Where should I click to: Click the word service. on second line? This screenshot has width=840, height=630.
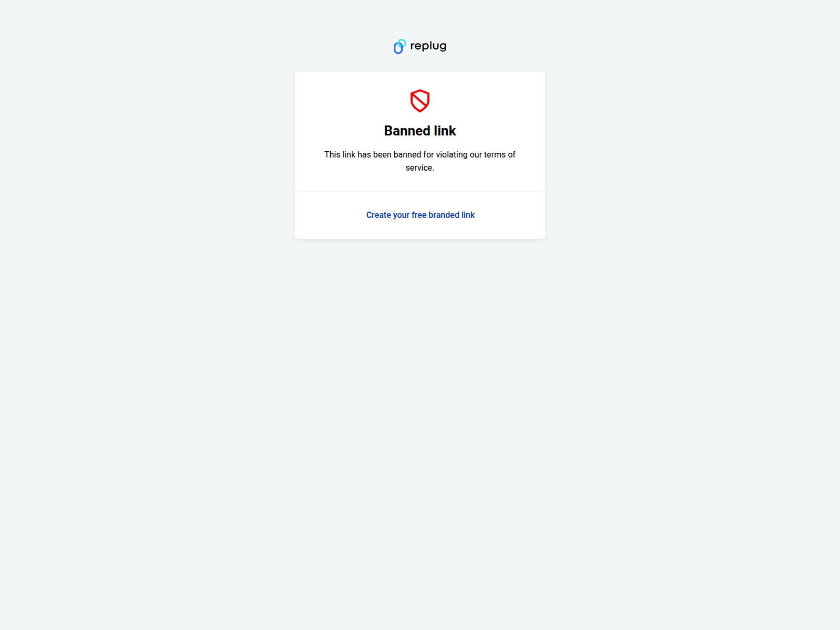pos(420,168)
